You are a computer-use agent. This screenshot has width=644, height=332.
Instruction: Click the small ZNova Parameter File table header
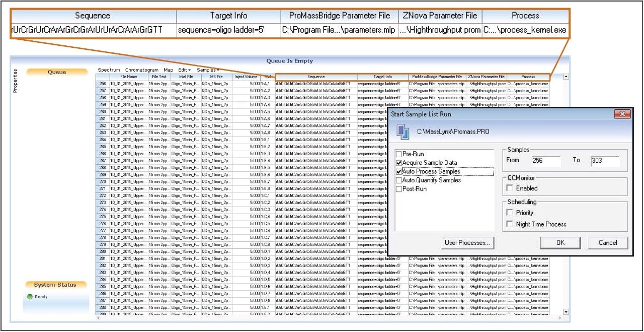pos(486,77)
